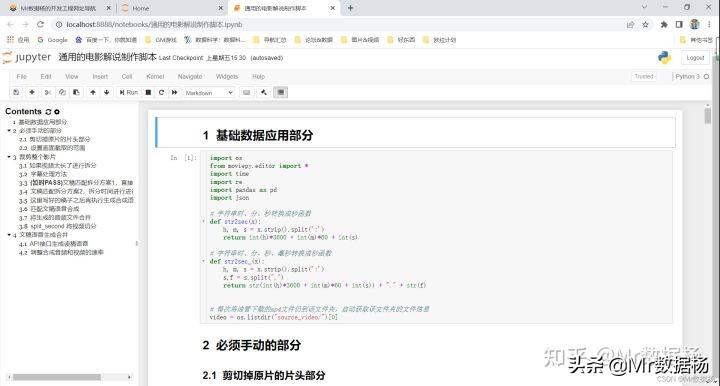
Task: Move the selected cell down
Action: coord(107,92)
